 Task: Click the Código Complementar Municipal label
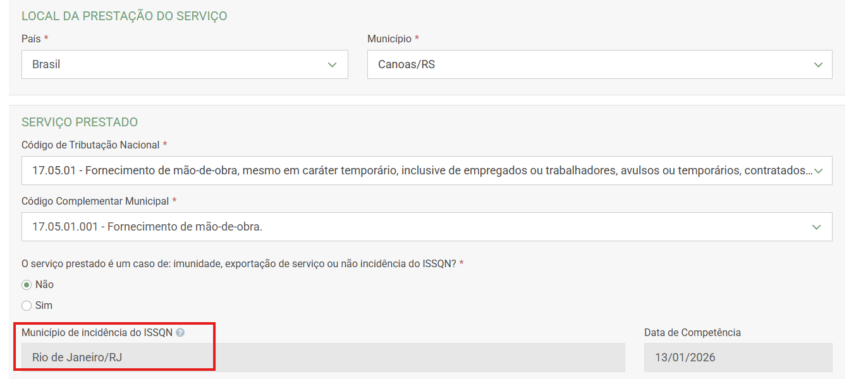click(95, 202)
